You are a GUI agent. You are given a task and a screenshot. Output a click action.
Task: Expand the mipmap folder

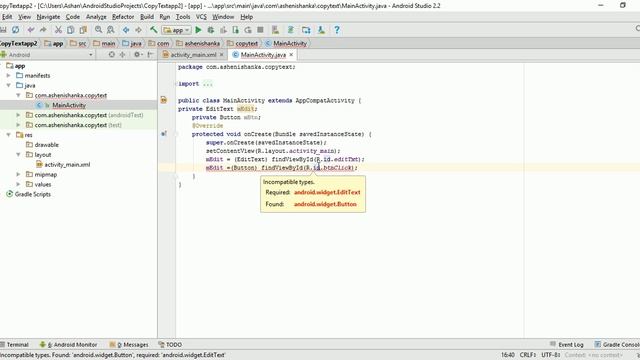click(18, 174)
